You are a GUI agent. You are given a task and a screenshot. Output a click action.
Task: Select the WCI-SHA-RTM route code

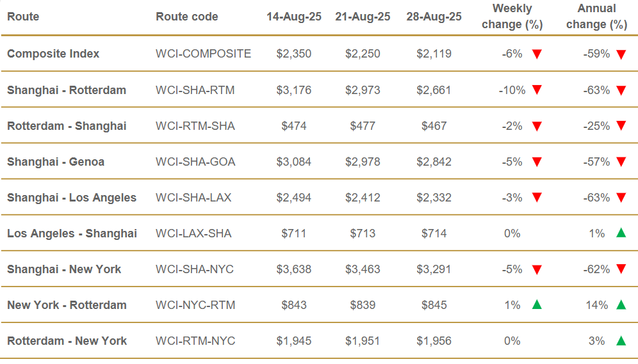[x=195, y=90]
